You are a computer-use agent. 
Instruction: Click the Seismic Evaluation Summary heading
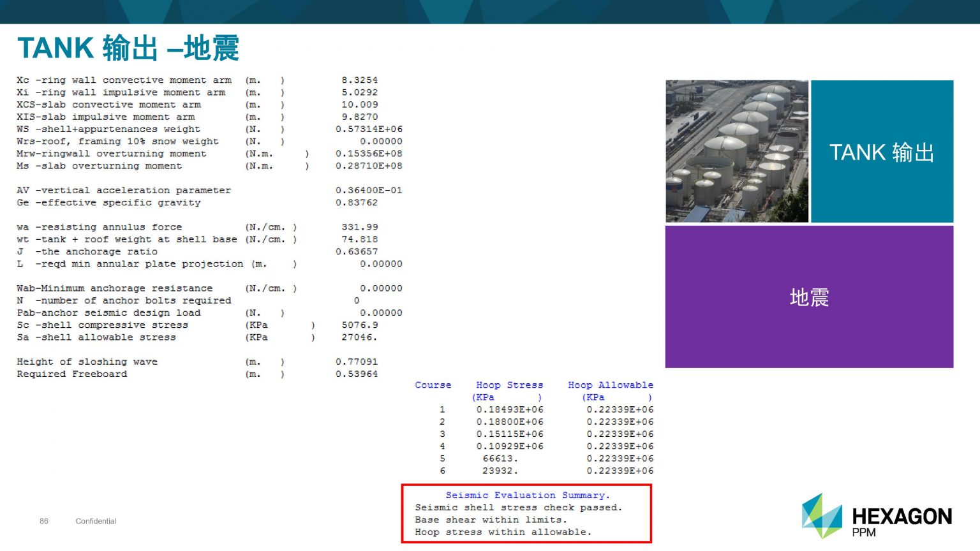[527, 496]
